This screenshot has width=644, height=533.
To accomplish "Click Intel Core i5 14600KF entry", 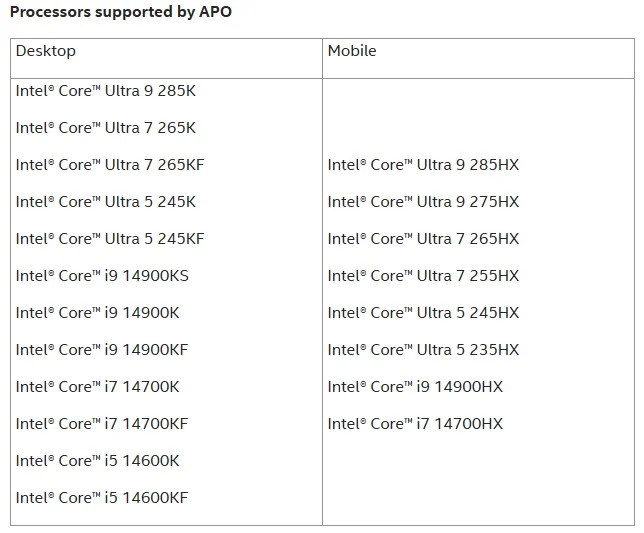I will pos(101,497).
